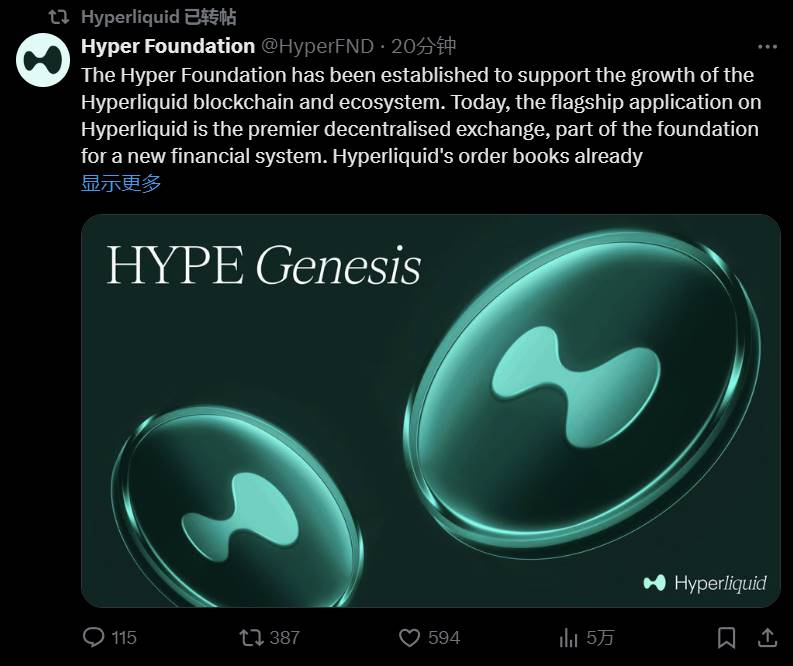Open the three-dot more options menu

coord(767,47)
